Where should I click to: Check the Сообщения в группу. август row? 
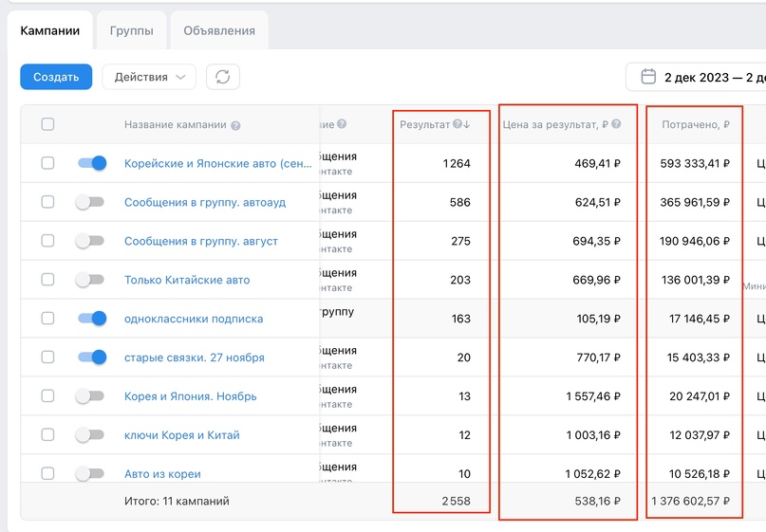(47, 241)
